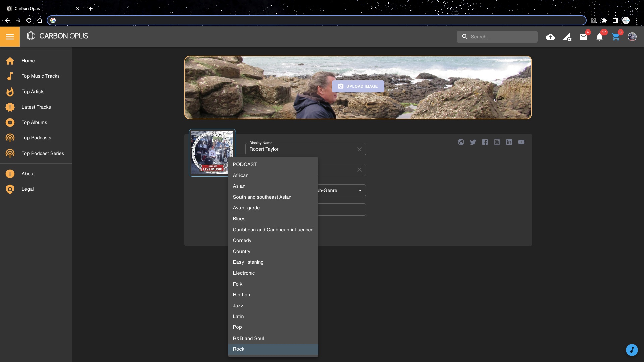Open the hamburger menu button
Screen dimensions: 644x362
coord(10,37)
